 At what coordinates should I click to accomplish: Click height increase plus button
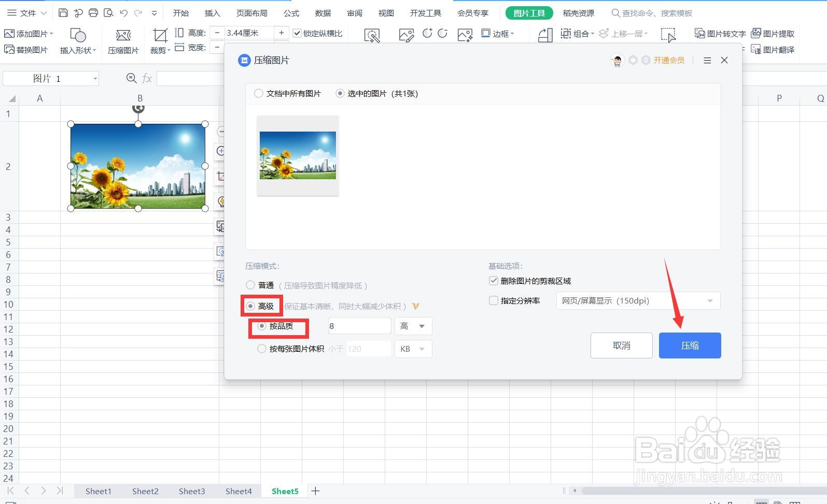(282, 33)
